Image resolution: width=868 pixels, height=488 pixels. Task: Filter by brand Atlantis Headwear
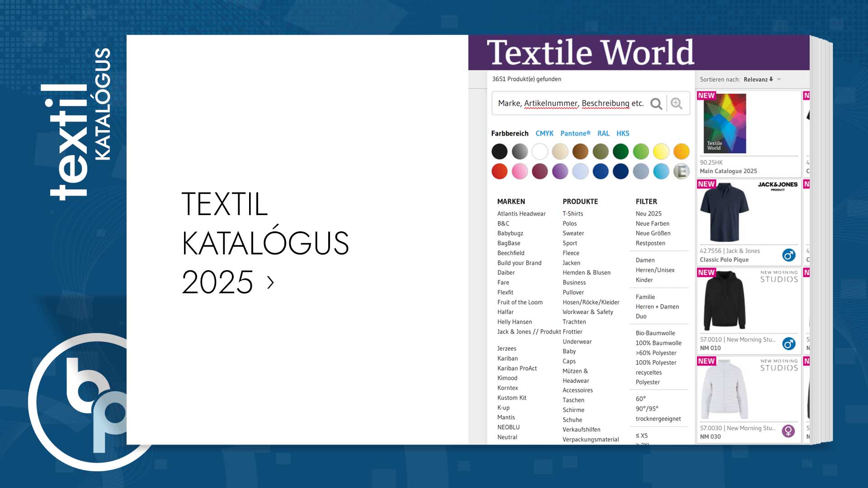[521, 214]
